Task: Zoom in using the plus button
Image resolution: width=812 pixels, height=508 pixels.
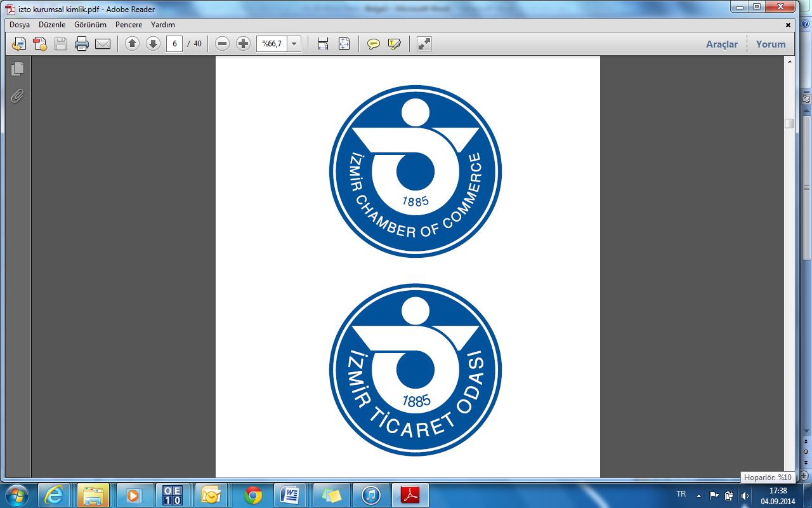Action: pos(243,44)
